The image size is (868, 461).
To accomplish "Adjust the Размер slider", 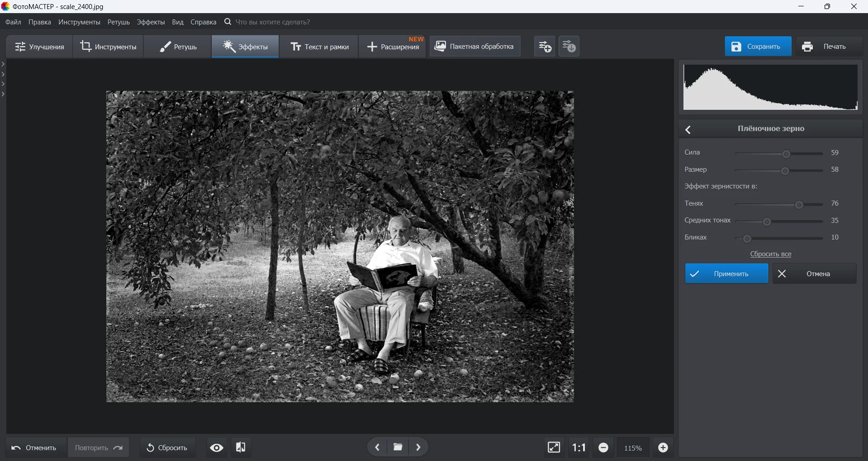I will [x=785, y=171].
